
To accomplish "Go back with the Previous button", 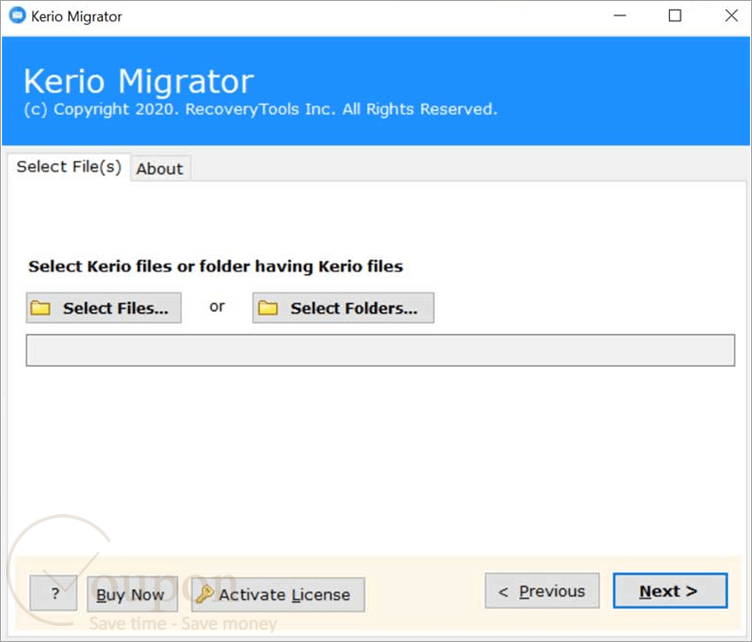I will point(542,591).
